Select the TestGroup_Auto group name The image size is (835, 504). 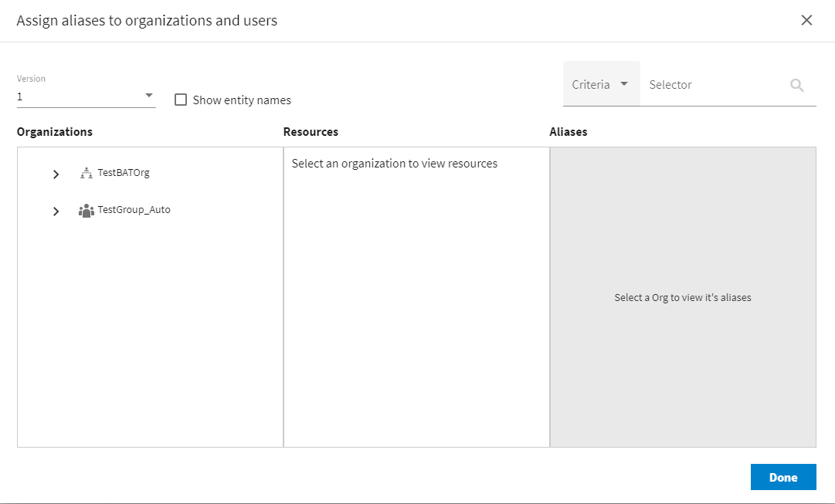pyautogui.click(x=134, y=210)
